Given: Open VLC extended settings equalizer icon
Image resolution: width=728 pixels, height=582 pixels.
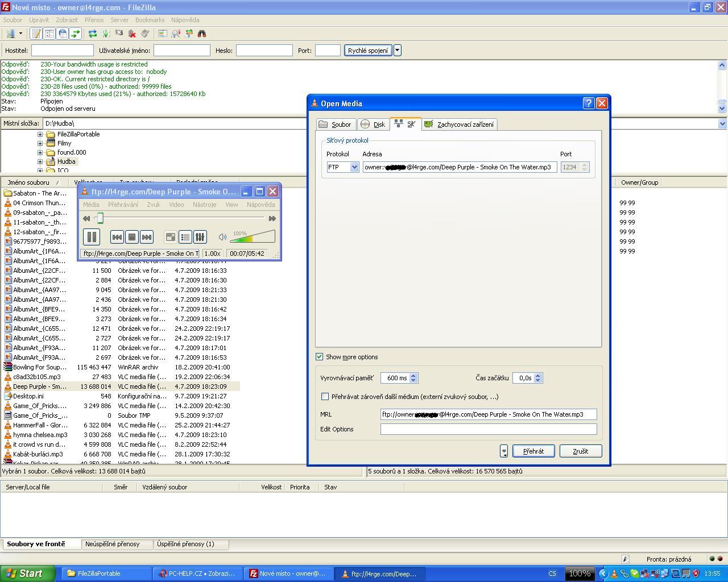Looking at the screenshot, I should point(200,237).
